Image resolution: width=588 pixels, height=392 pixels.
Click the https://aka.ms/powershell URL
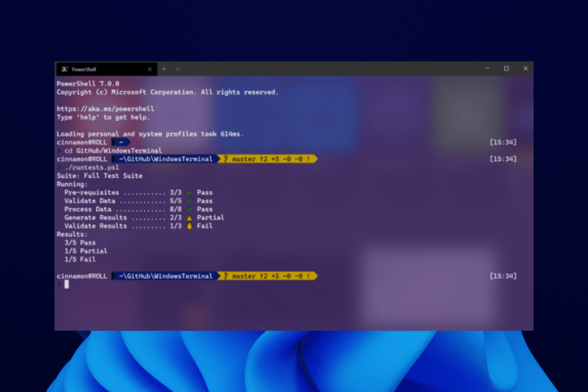coord(106,109)
